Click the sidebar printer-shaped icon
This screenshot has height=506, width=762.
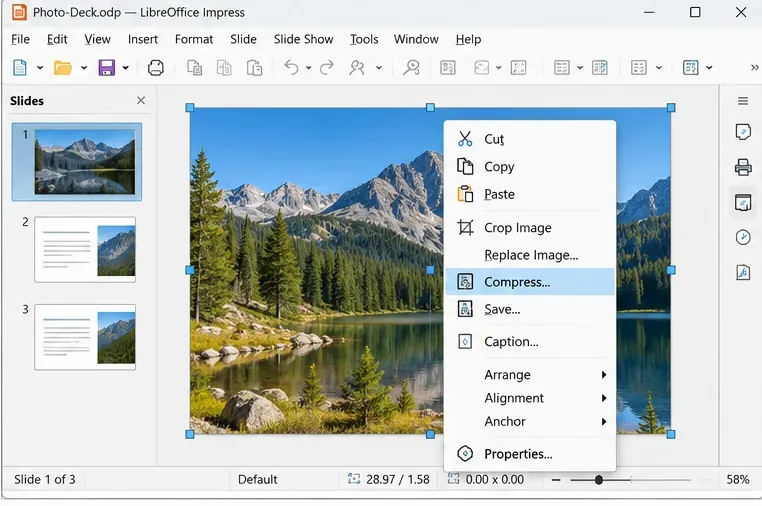click(x=743, y=167)
